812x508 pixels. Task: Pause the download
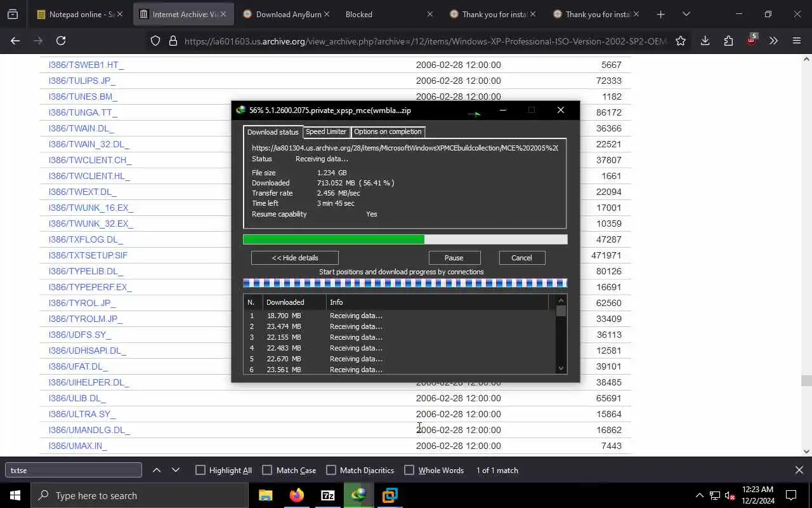coord(454,258)
